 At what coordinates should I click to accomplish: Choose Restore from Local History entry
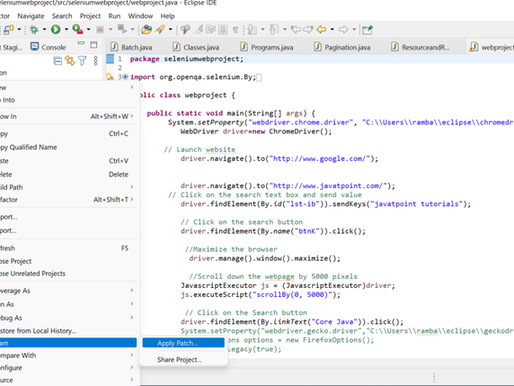[68, 331]
